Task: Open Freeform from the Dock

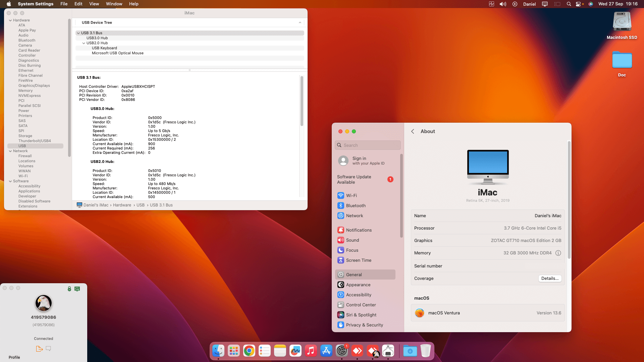Action: pos(295,351)
